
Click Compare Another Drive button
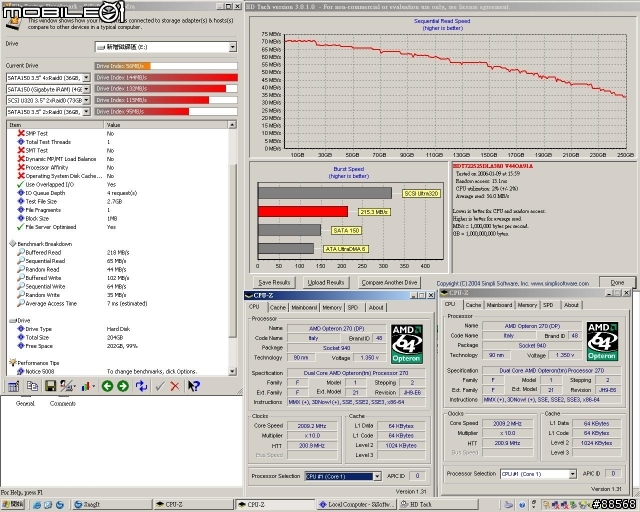tap(389, 283)
